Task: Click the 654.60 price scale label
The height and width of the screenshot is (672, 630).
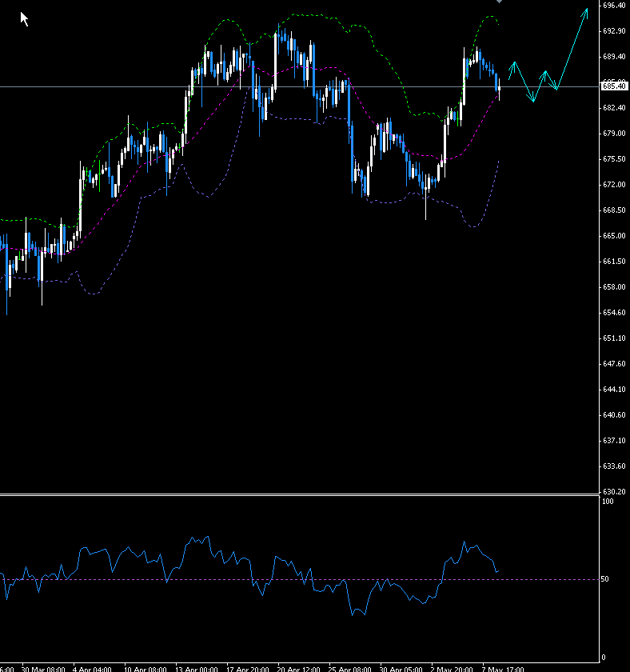Action: pyautogui.click(x=614, y=313)
